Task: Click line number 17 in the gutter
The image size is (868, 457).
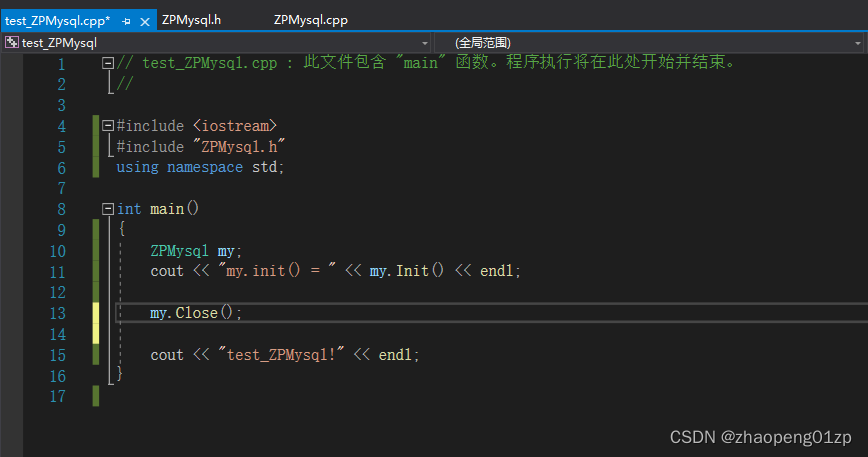Action: 58,397
